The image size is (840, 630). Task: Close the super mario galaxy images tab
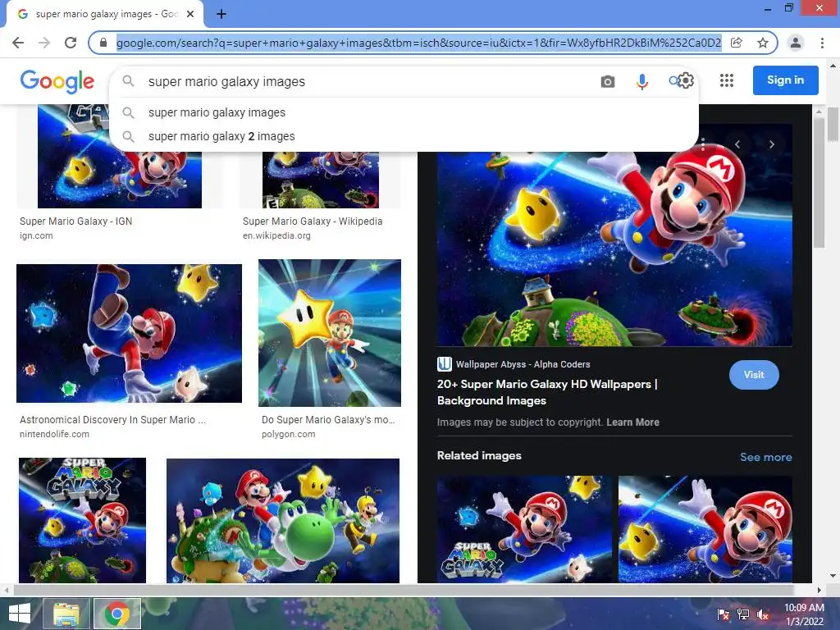pyautogui.click(x=190, y=15)
